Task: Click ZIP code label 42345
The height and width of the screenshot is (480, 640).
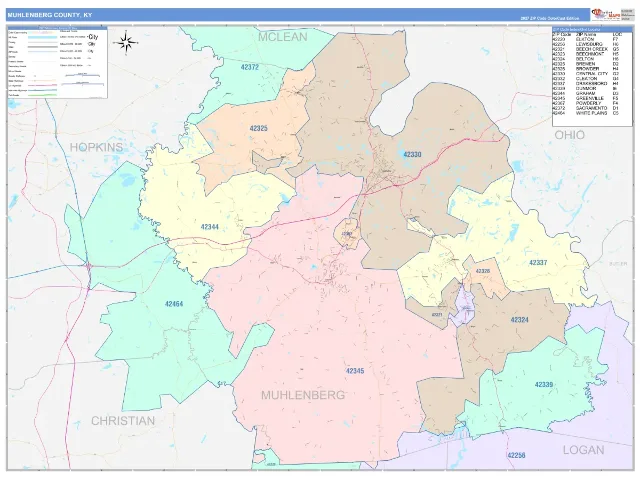Action: coord(355,371)
